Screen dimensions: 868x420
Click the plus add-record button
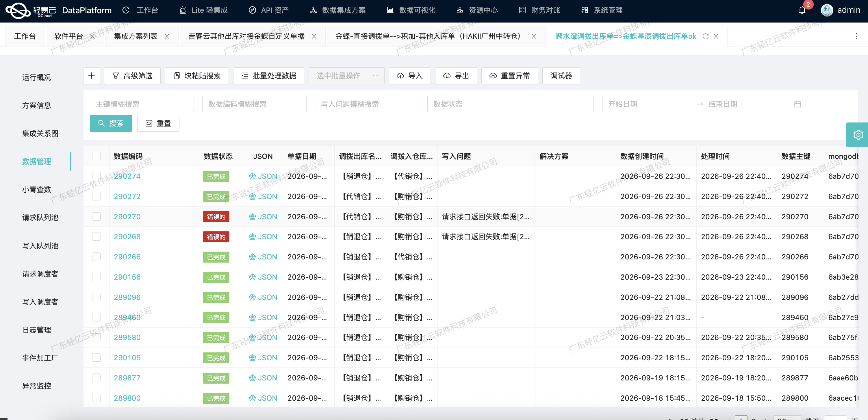91,76
